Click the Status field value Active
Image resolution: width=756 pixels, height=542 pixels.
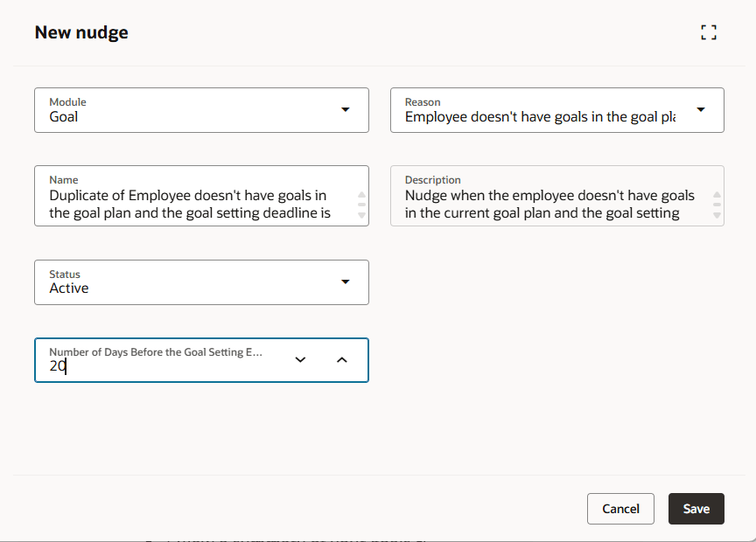point(69,288)
